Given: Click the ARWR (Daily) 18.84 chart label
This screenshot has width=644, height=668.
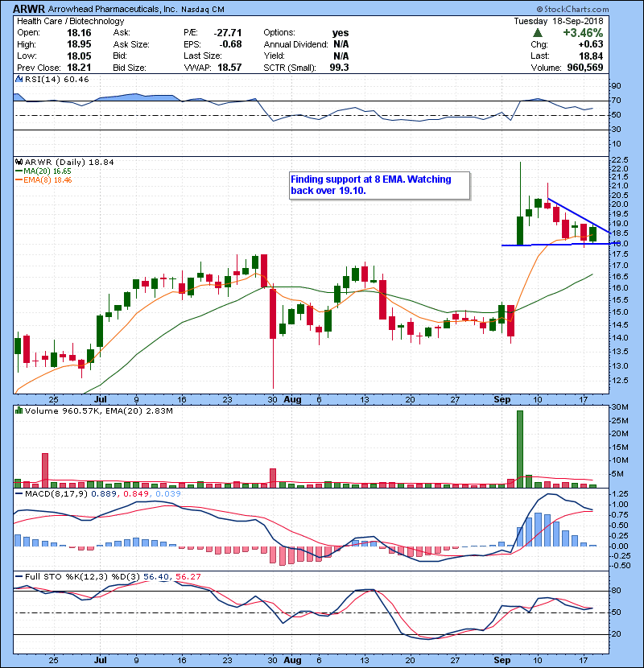Looking at the screenshot, I should 69,162.
